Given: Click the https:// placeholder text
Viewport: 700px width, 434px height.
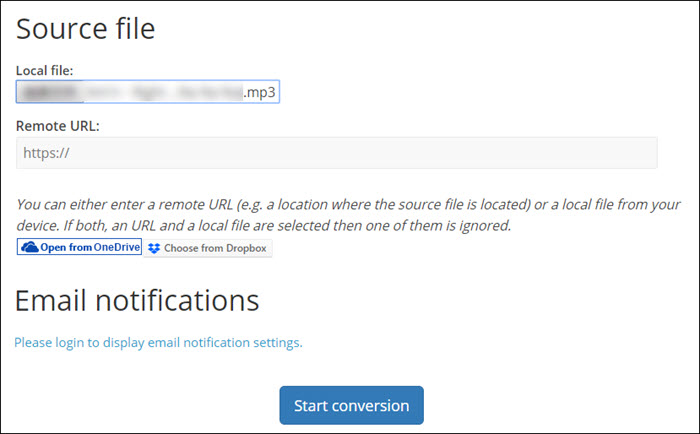Looking at the screenshot, I should 45,153.
